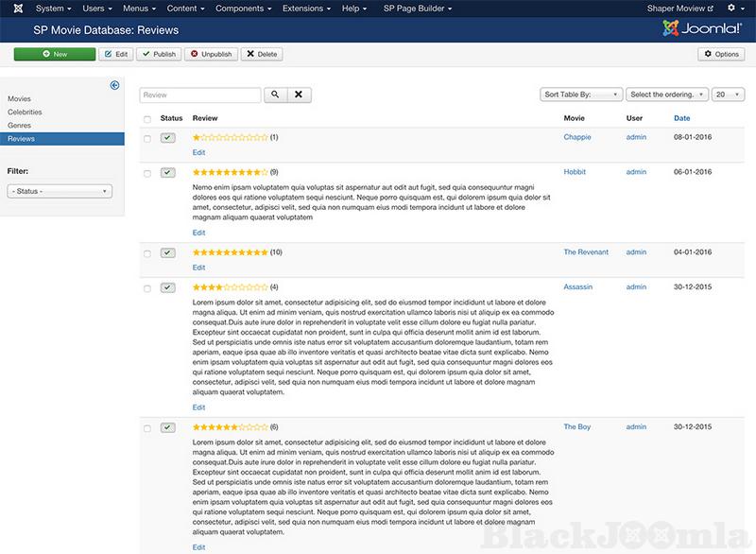Screen dimensions: 756x554
Task: Open the Status filter dropdown
Action: coord(60,191)
